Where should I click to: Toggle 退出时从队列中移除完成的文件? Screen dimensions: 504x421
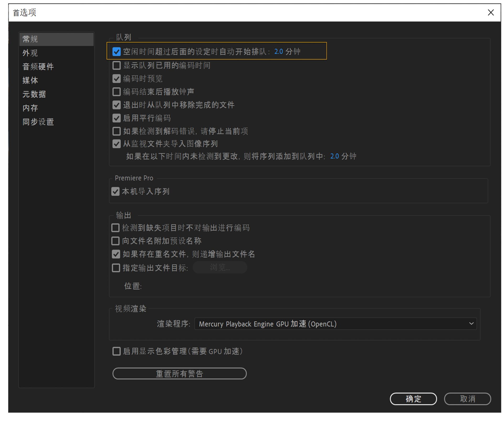click(x=117, y=105)
